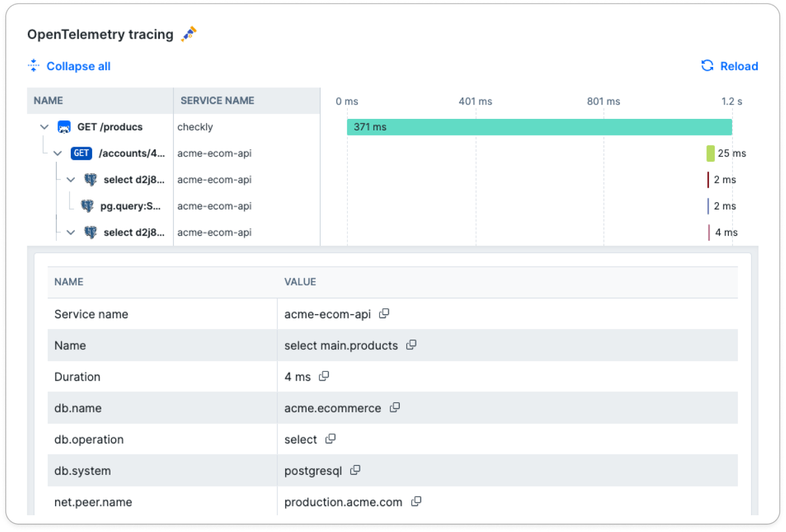Click the 801 ms timeline label
Screen dimensions: 786x532
click(604, 101)
